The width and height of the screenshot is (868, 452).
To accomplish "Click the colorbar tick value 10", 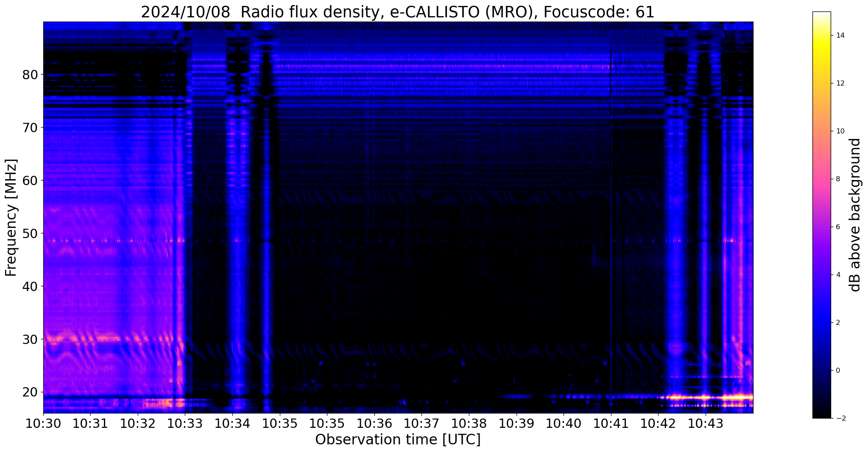I will click(840, 131).
